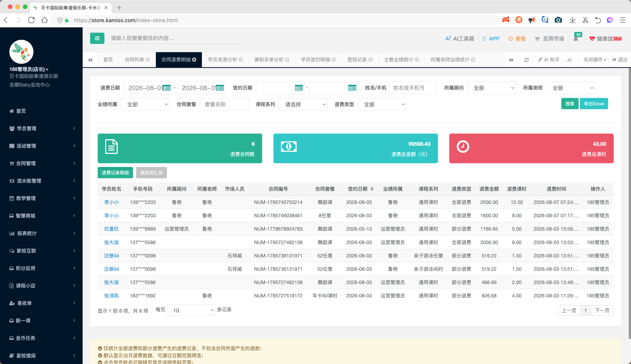Open the 所属顾问 dropdown
631x364 pixels.
491,88
